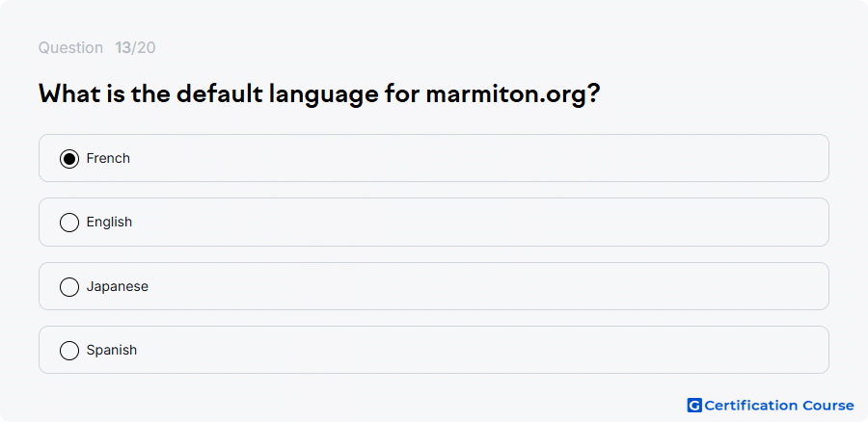
Task: Choose the Japanese radio button
Action: 69,286
